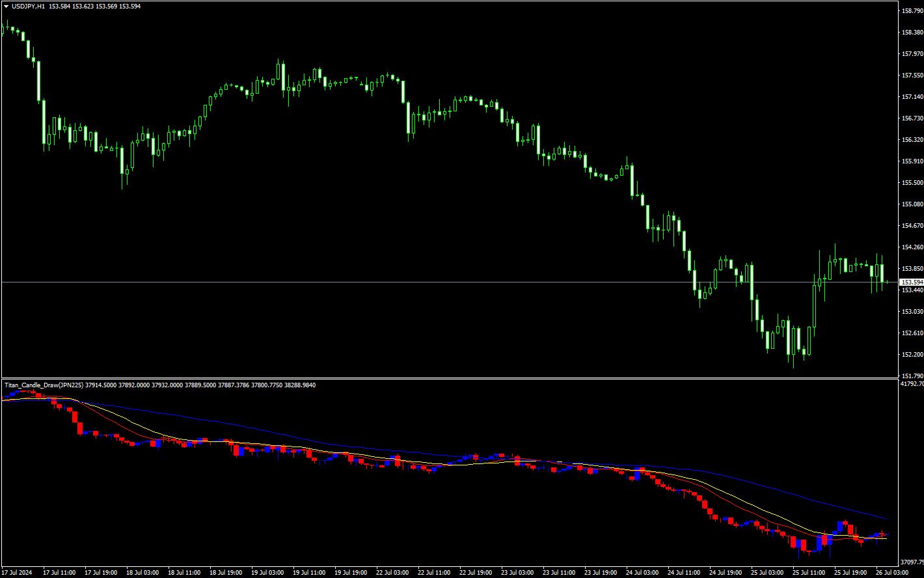Click the 17 Jul 2024 time label

click(x=18, y=572)
